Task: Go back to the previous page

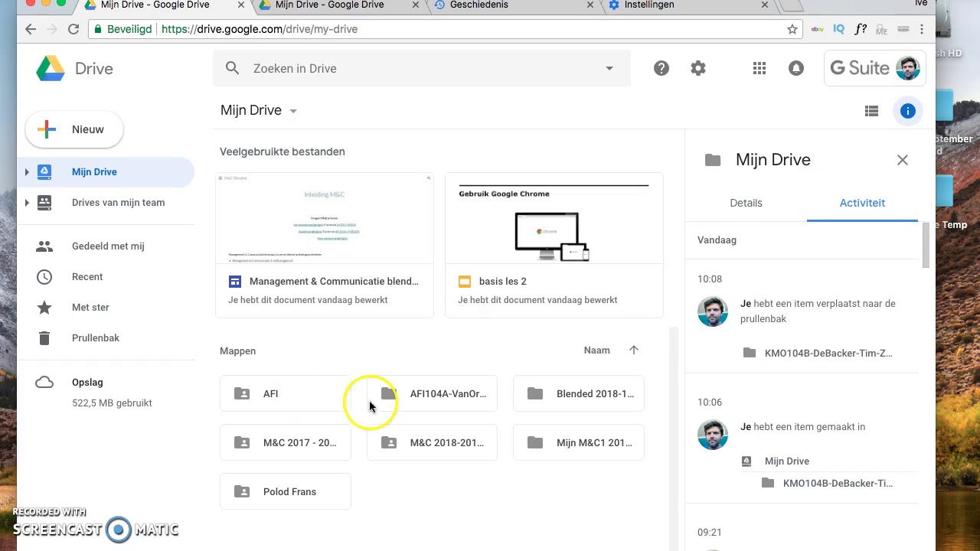Action: point(31,29)
